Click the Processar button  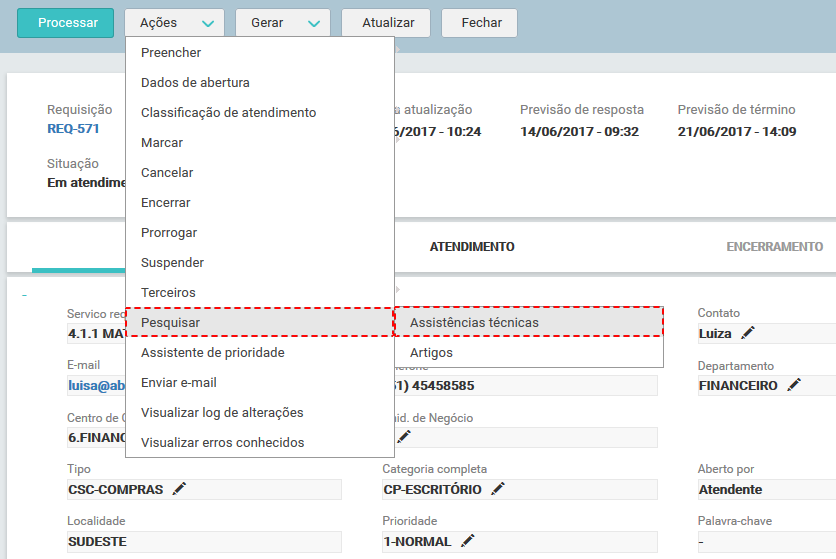(x=66, y=23)
